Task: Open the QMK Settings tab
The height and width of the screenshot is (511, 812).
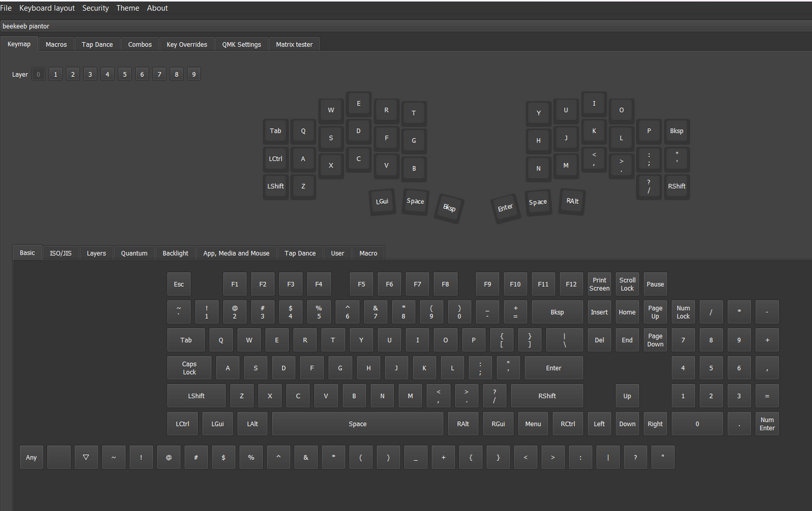Action: click(242, 44)
